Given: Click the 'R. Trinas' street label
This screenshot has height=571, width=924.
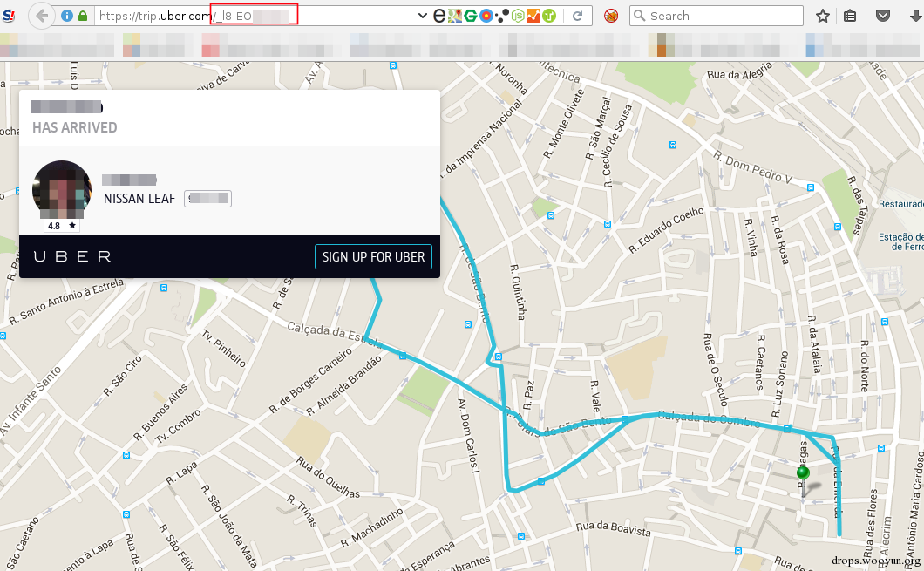Looking at the screenshot, I should (x=301, y=511).
